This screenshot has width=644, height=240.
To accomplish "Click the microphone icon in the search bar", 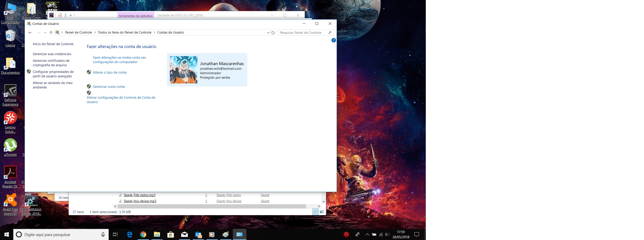I will tap(103, 234).
